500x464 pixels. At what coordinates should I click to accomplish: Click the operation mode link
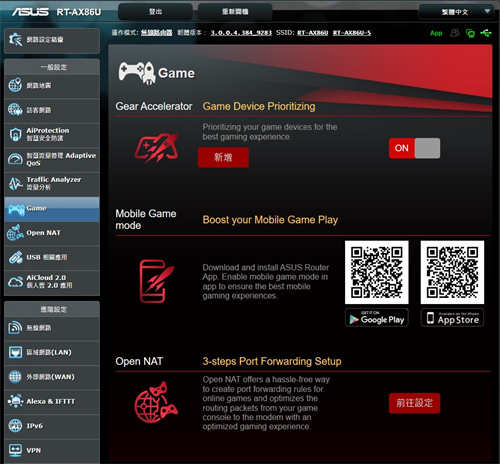157,33
